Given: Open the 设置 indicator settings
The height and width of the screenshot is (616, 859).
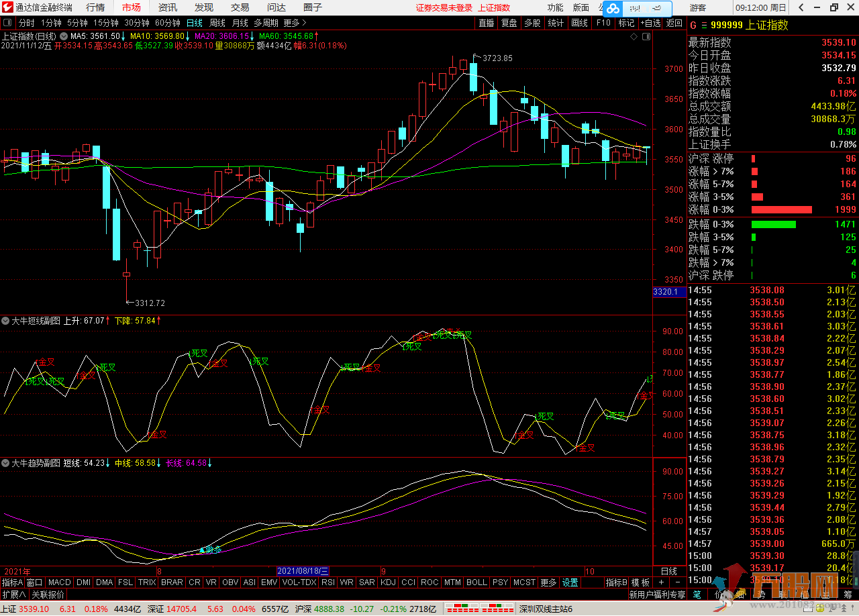Looking at the screenshot, I should click(x=570, y=582).
